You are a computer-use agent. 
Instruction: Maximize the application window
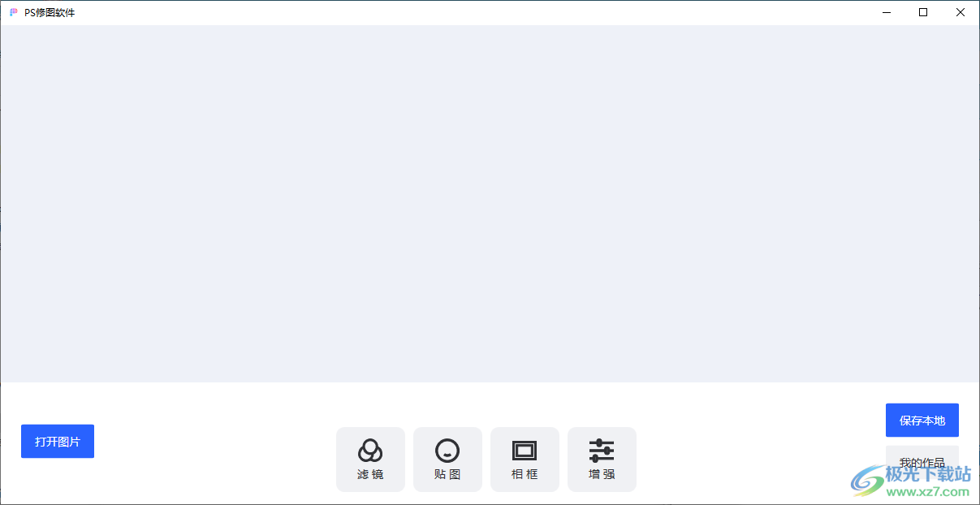pos(923,12)
